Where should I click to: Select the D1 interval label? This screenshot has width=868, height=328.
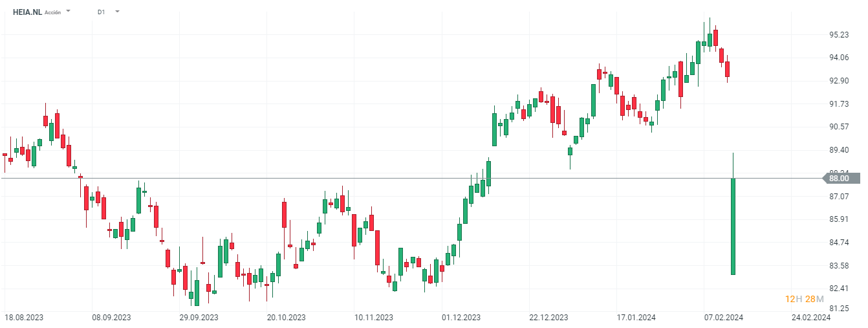102,12
